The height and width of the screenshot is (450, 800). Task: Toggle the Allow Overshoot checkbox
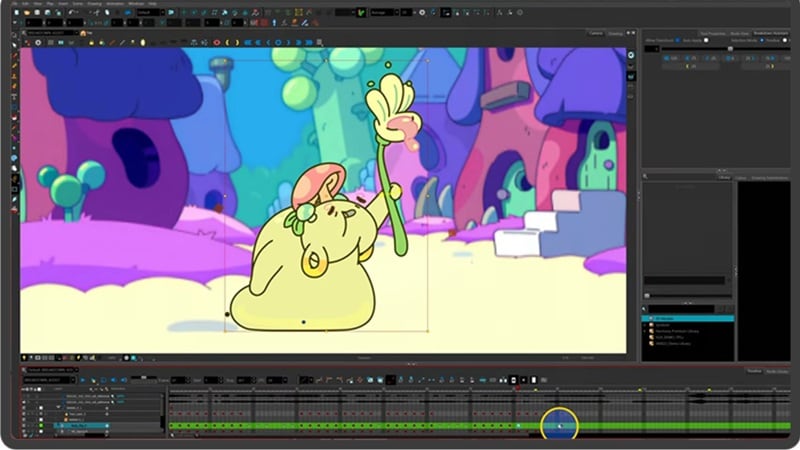[x=678, y=40]
